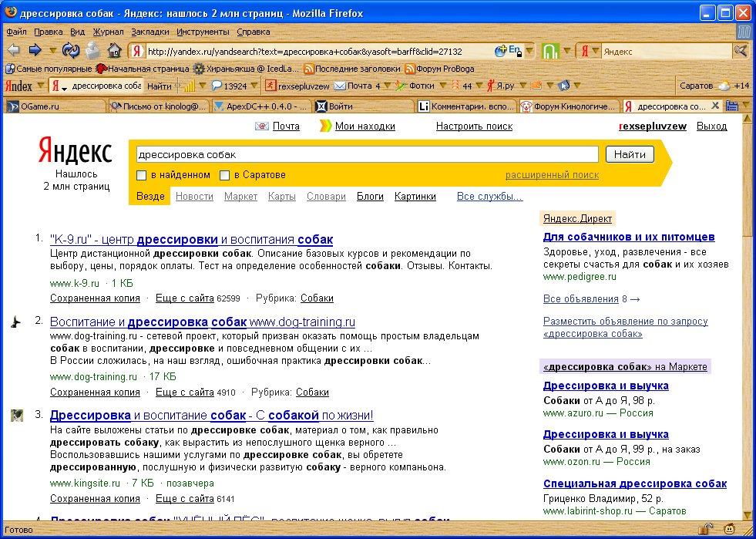Go to Home page icon
The width and height of the screenshot is (756, 539).
coord(114,51)
